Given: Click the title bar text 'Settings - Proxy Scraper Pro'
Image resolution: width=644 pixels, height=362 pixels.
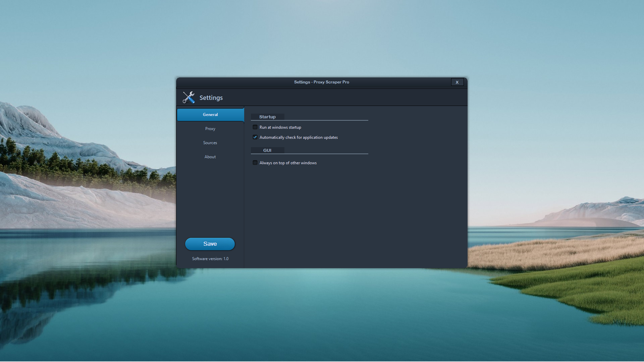Looking at the screenshot, I should pos(321,82).
